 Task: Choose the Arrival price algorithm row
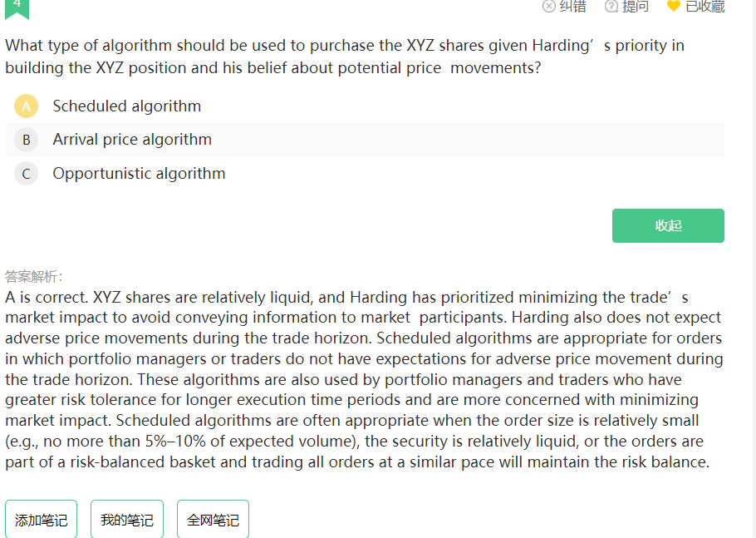click(365, 140)
